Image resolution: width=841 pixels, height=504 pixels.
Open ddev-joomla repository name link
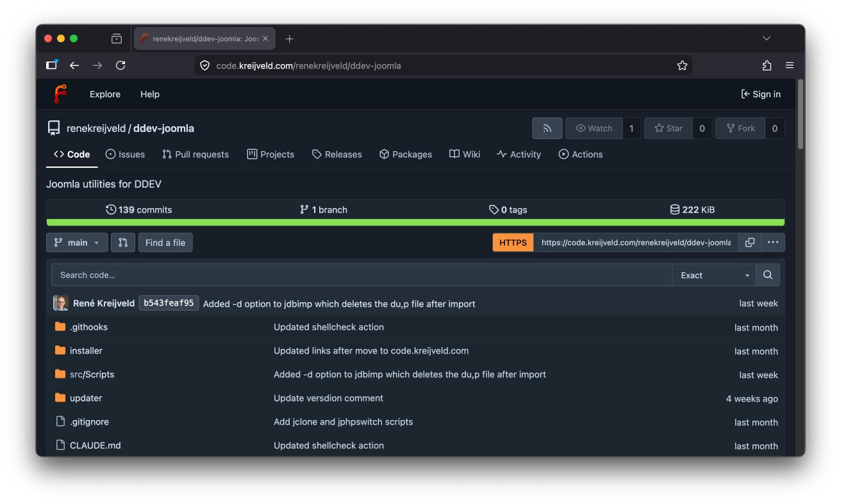click(163, 128)
